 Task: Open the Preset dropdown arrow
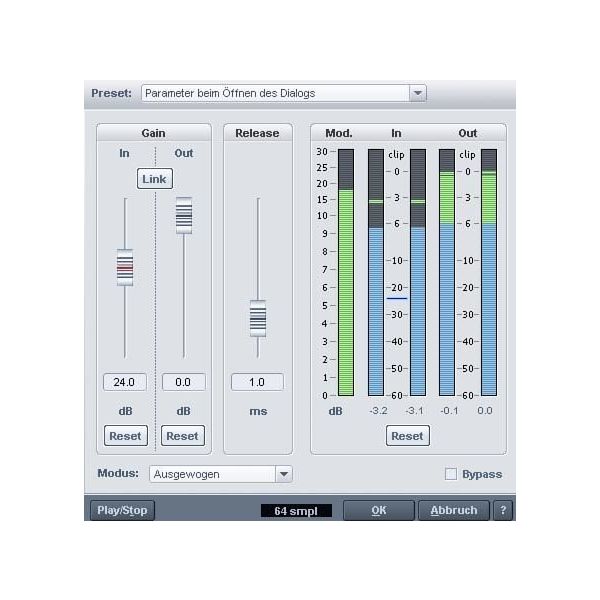pyautogui.click(x=417, y=93)
